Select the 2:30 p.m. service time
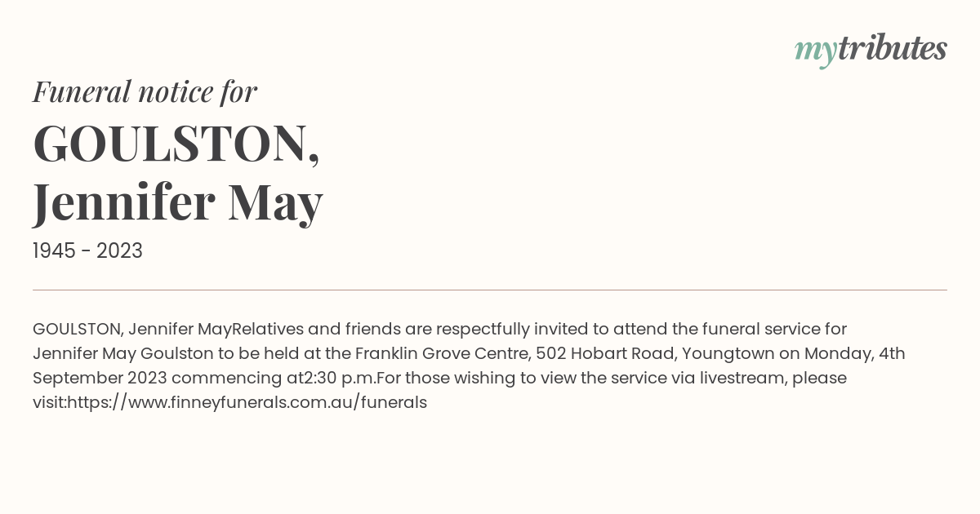 point(340,378)
